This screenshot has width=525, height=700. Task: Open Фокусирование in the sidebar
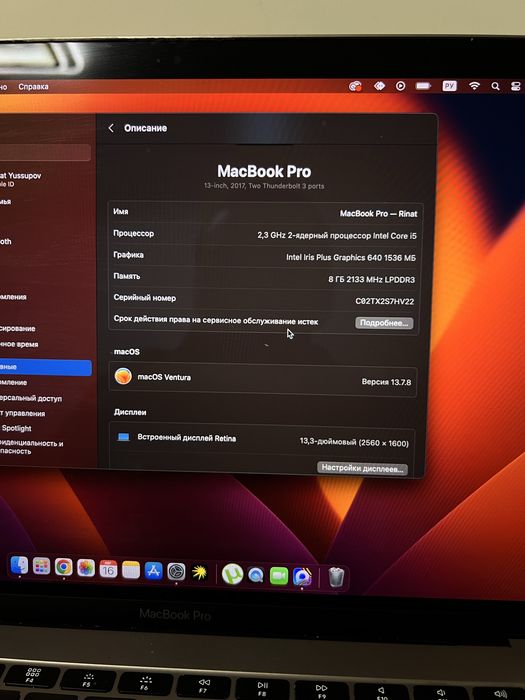[x=18, y=329]
